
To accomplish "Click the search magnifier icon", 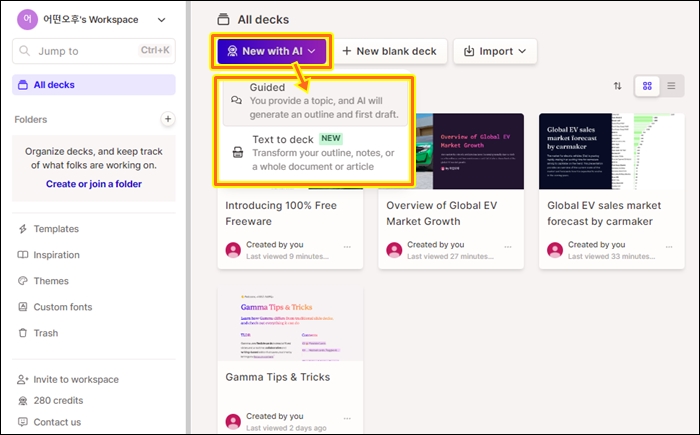I will point(25,51).
